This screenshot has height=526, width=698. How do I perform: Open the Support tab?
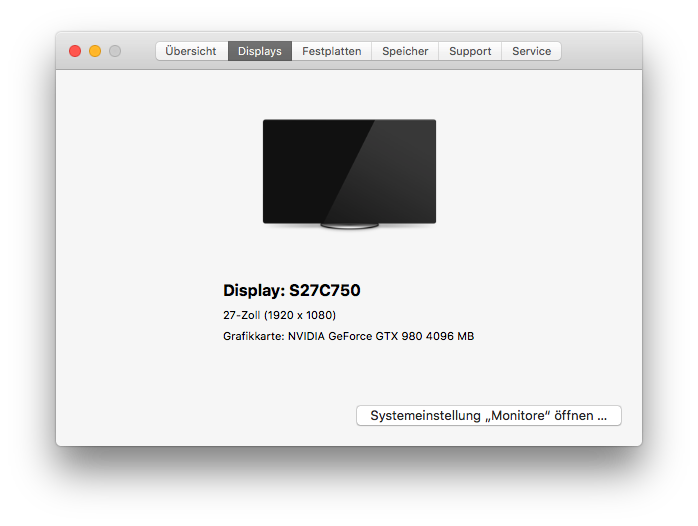click(470, 51)
